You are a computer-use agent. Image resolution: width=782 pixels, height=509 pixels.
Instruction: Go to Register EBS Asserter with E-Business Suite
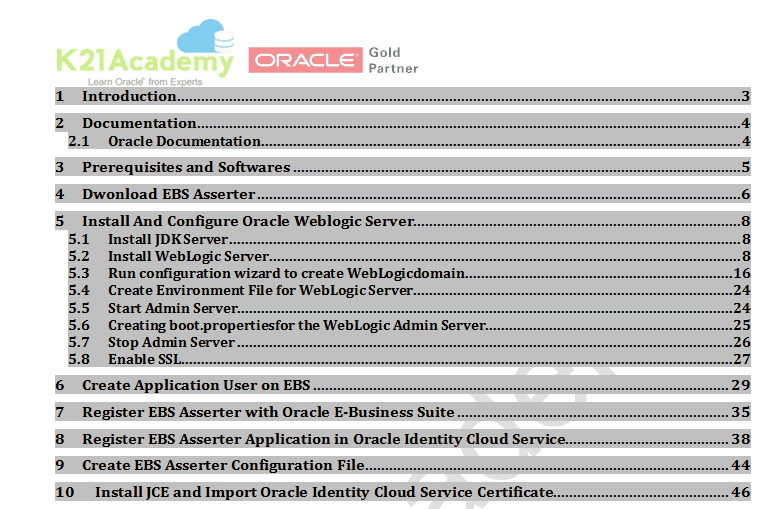pos(268,412)
